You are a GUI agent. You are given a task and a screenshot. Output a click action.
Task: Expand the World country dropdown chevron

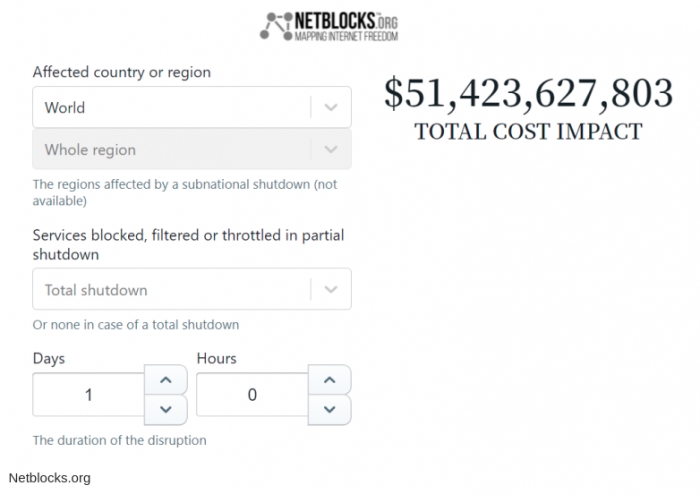coord(332,107)
